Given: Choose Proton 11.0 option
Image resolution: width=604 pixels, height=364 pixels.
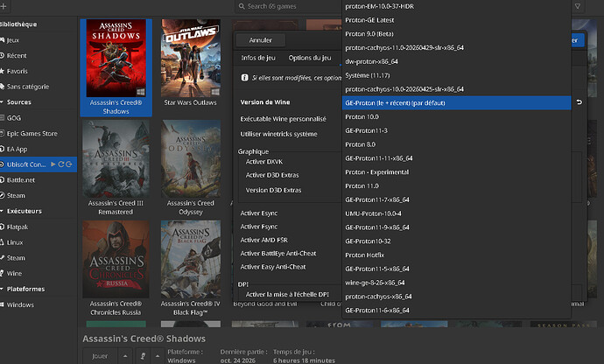Looking at the screenshot, I should click(456, 186).
